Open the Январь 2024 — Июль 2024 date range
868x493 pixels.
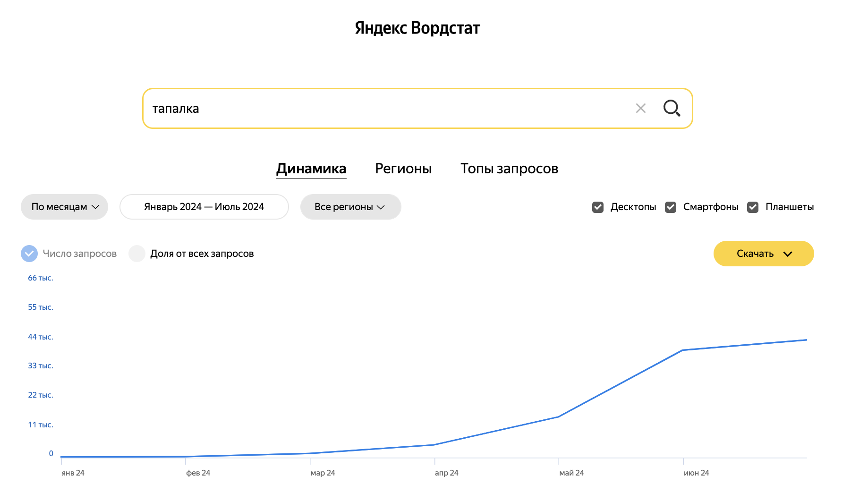click(204, 207)
